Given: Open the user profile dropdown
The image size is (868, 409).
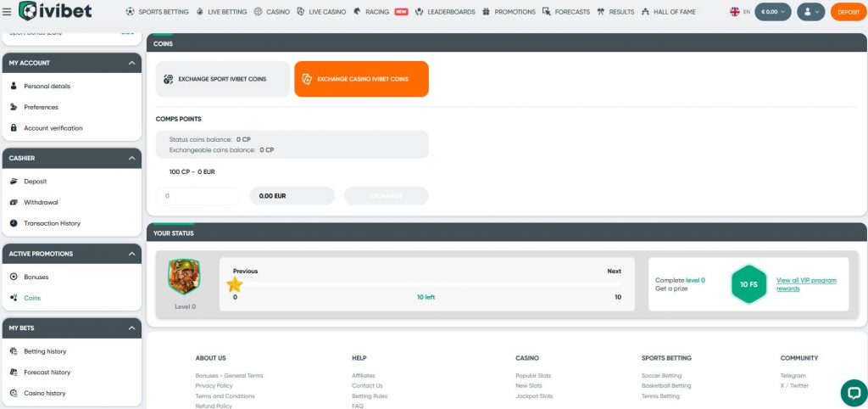Looking at the screenshot, I should tap(810, 12).
